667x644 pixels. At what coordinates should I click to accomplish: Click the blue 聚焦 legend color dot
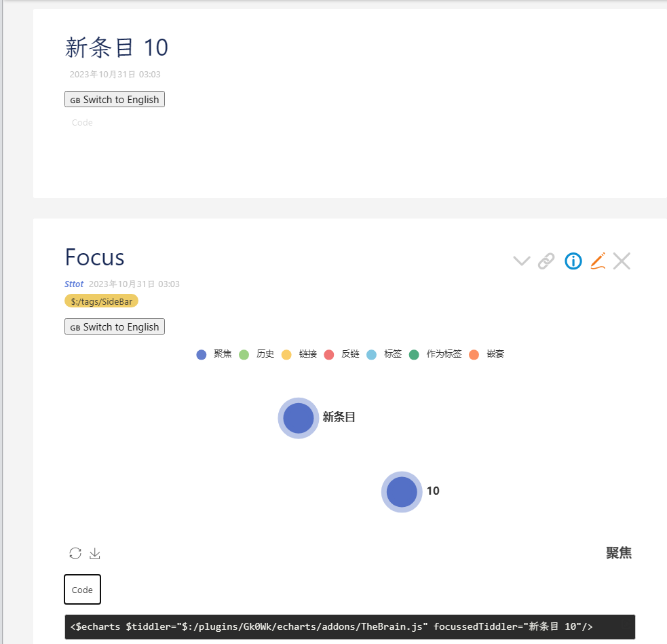(x=201, y=354)
